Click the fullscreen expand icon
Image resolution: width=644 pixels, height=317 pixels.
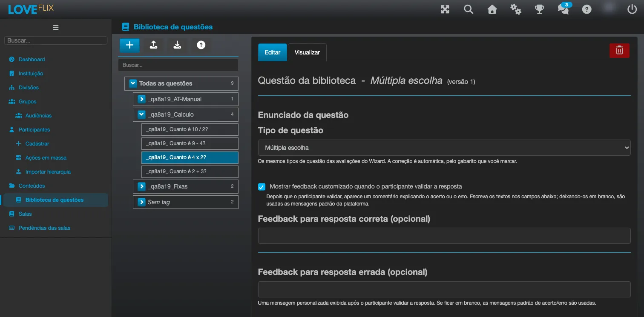[445, 9]
